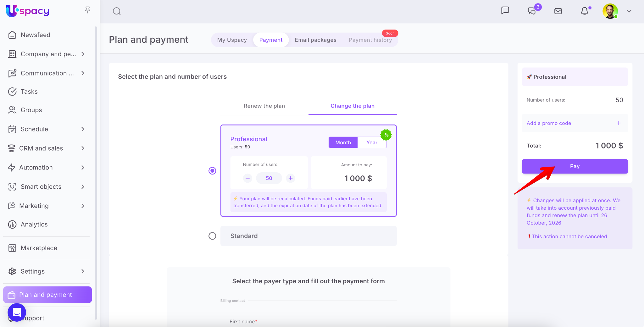
Task: Select the Standard plan radio button
Action: [x=212, y=236]
